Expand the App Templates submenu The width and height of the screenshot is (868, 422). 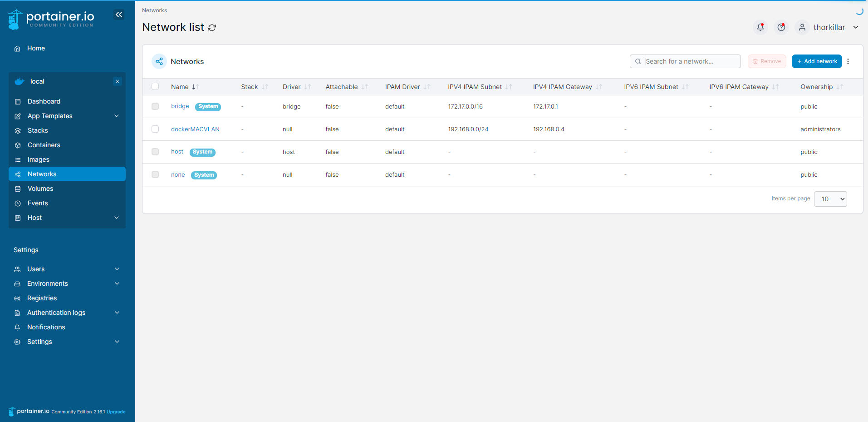coord(117,116)
